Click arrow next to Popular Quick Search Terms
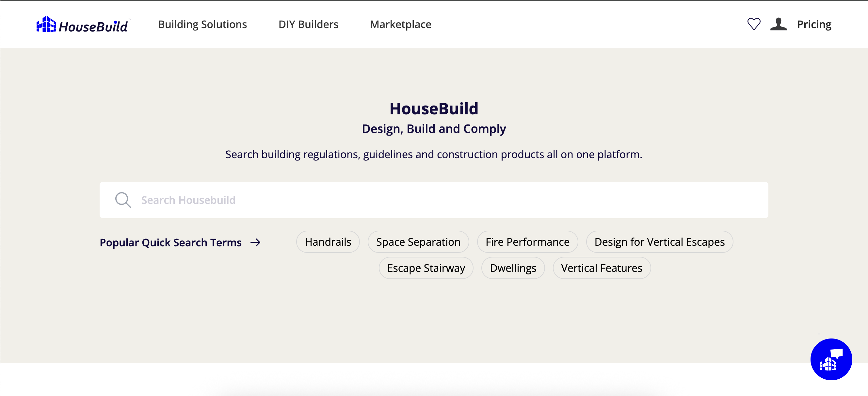The height and width of the screenshot is (396, 868). pos(255,242)
